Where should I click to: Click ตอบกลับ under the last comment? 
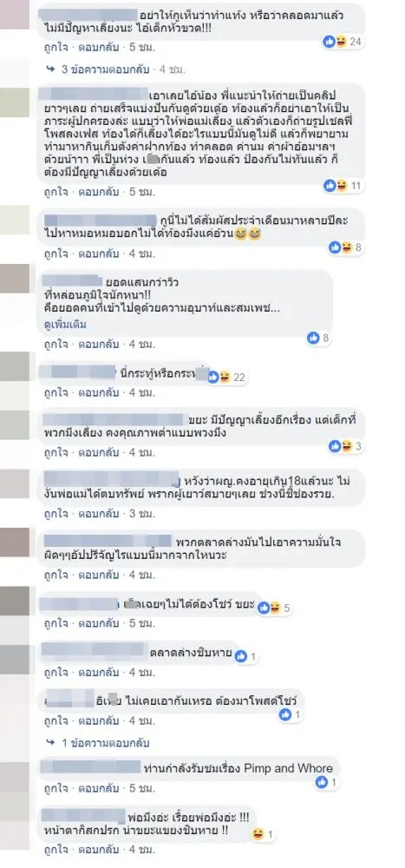click(x=98, y=849)
